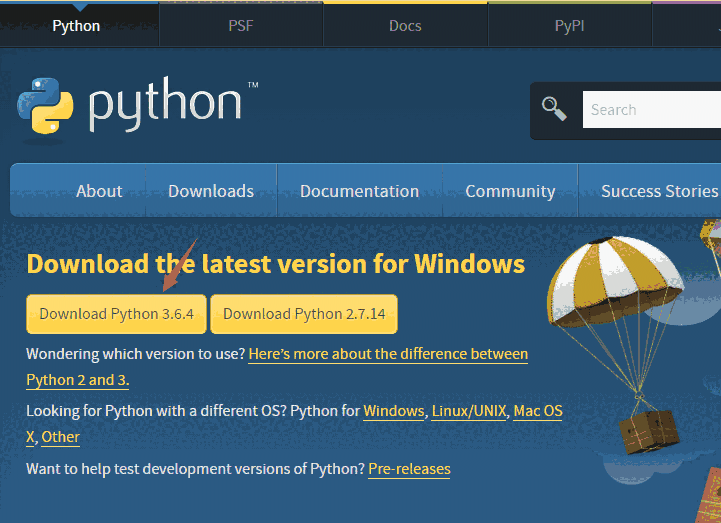Switch to the Docs top tab
721x523 pixels.
pyautogui.click(x=405, y=26)
